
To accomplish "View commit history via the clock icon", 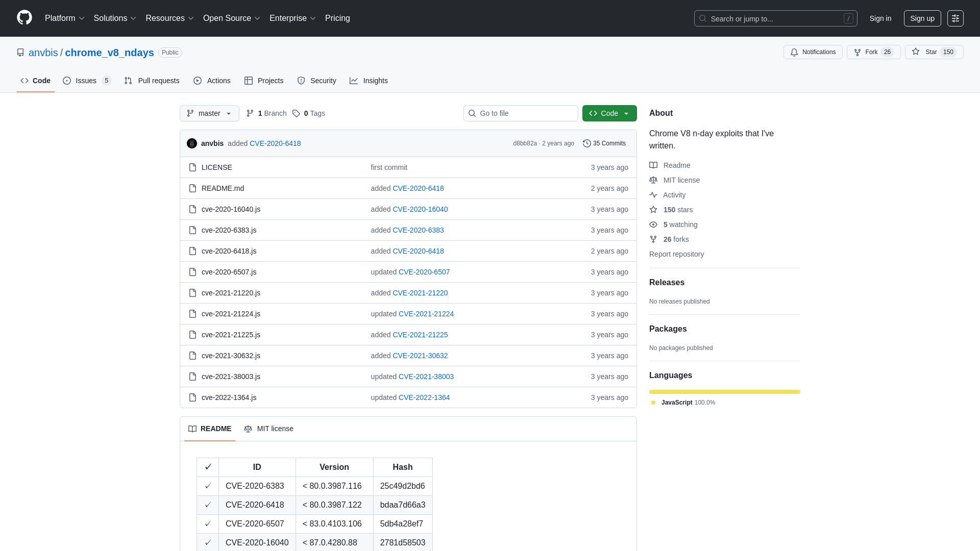I will (x=586, y=143).
